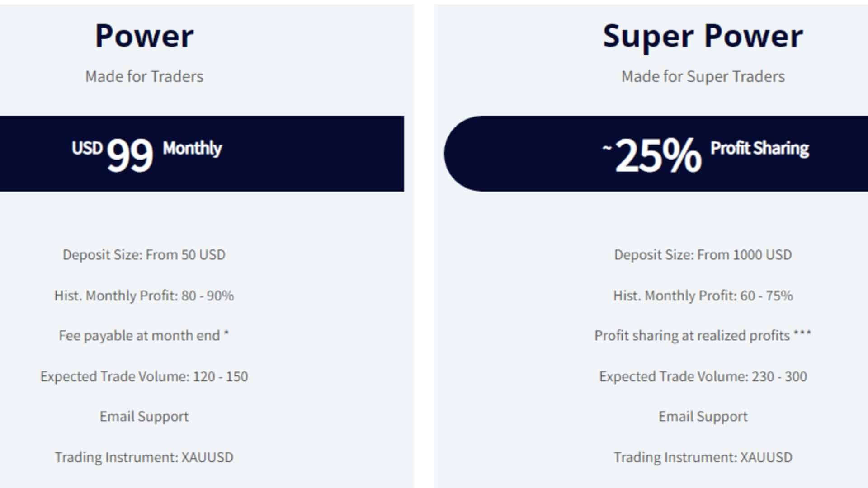Click the Made for Super Traders subtitle
Viewport: 868px width, 488px height.
703,77
